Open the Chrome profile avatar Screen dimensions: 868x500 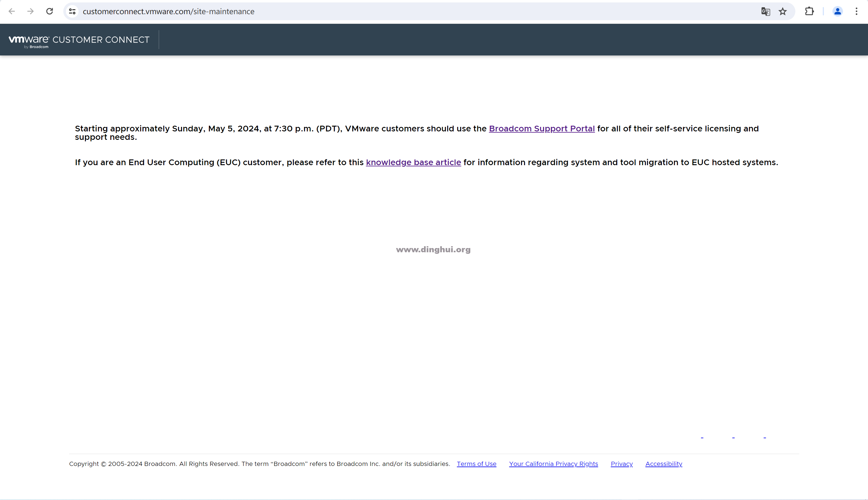point(838,11)
